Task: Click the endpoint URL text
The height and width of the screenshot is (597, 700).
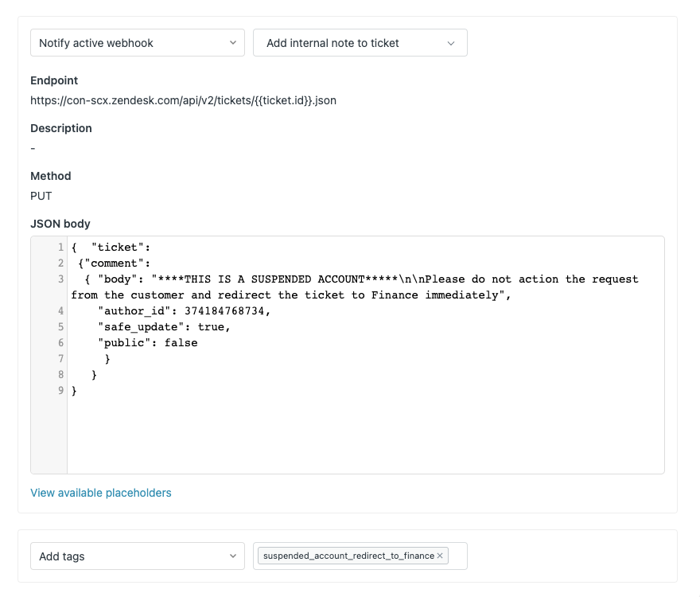Action: (183, 100)
